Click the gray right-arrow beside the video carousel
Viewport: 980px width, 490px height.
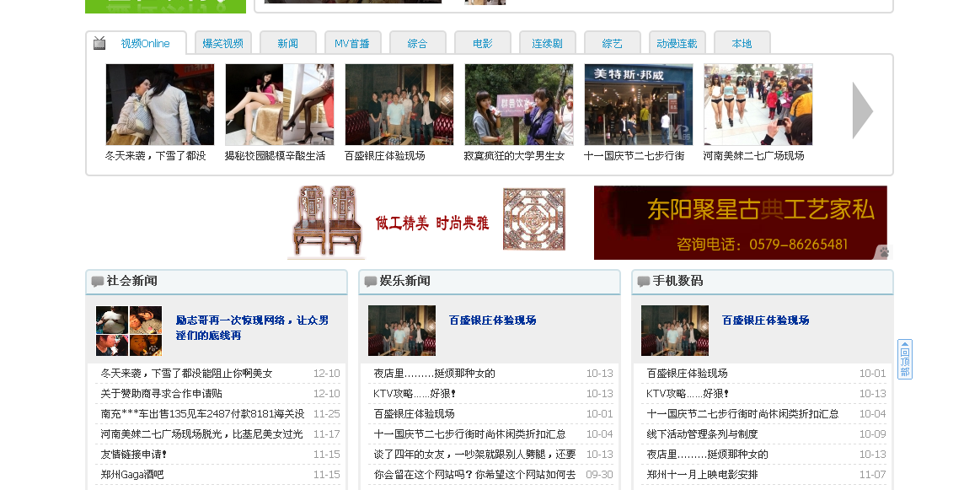tap(861, 110)
